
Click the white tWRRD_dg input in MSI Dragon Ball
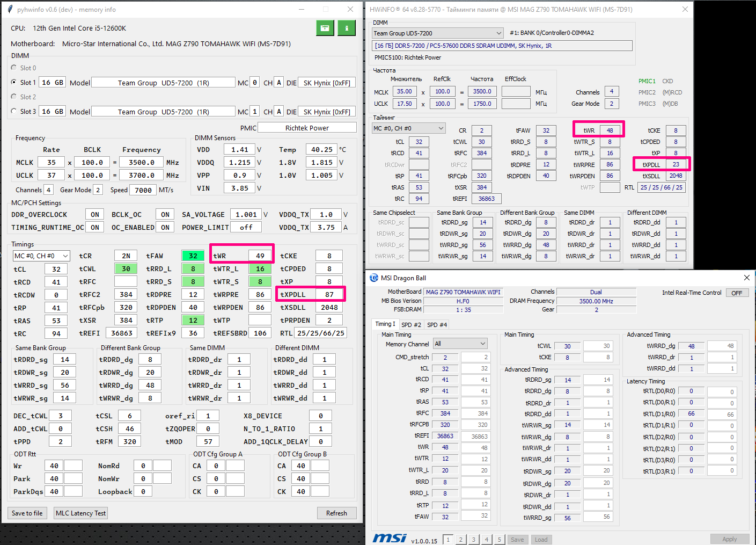722,346
